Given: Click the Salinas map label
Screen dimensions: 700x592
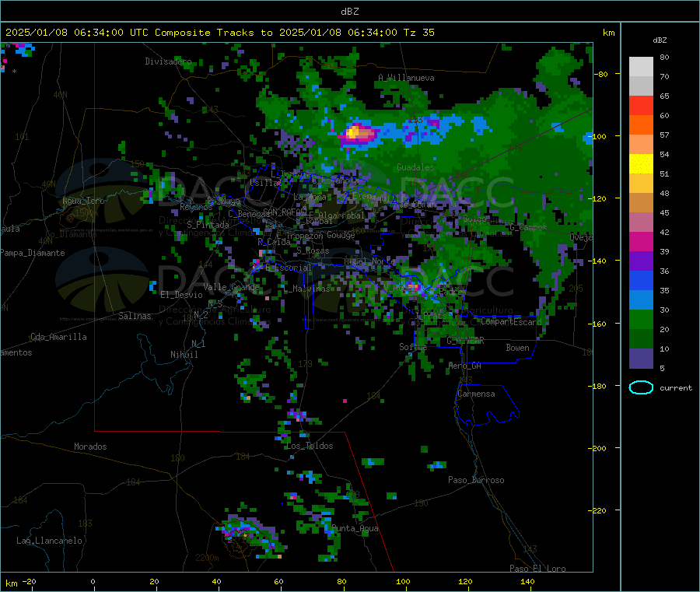Looking at the screenshot, I should pos(135,316).
